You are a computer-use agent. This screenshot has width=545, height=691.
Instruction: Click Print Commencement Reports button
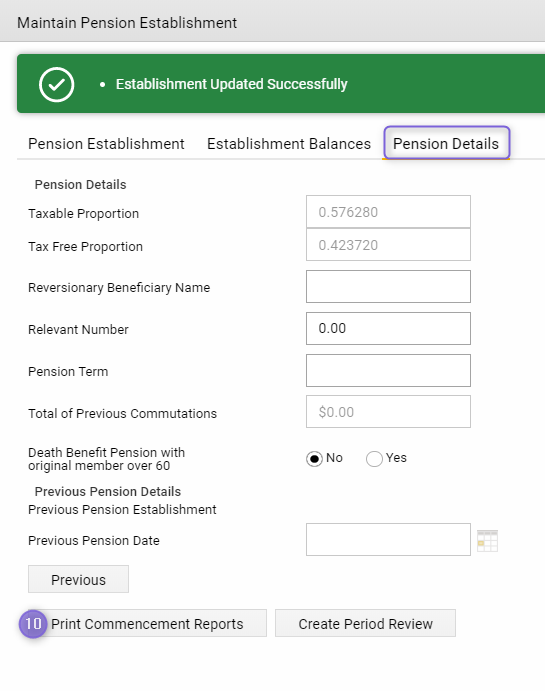click(x=147, y=624)
